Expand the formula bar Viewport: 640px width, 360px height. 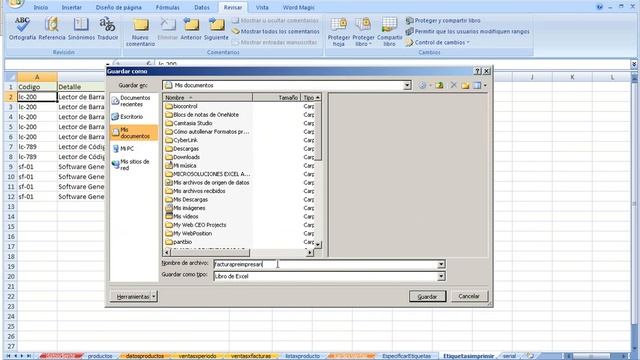633,64
